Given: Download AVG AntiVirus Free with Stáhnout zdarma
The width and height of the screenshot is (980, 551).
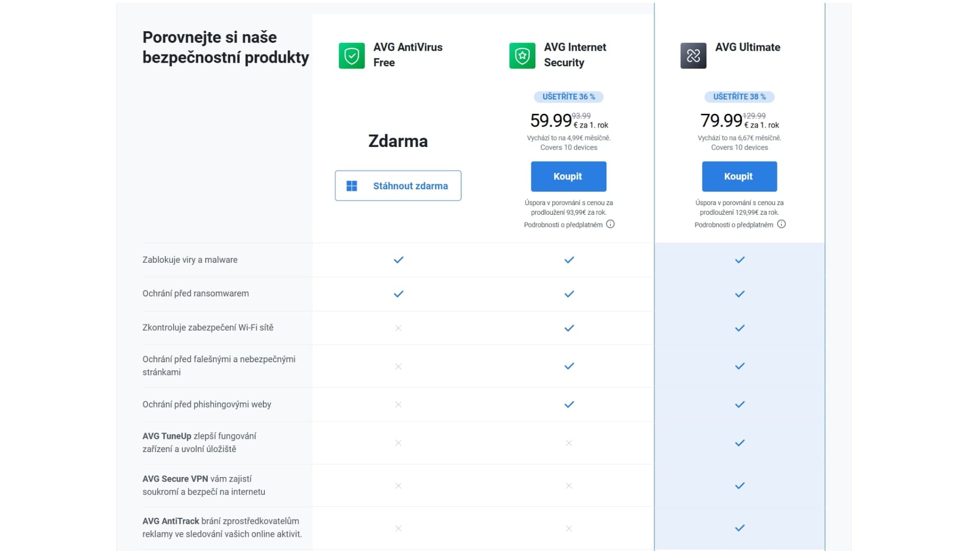Looking at the screenshot, I should [398, 186].
